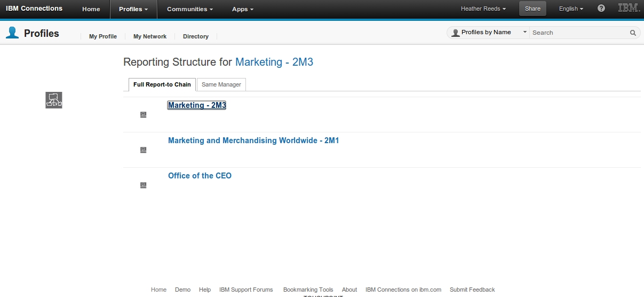Click small photo icon beside Office of the CEO
644x297 pixels.
point(143,185)
